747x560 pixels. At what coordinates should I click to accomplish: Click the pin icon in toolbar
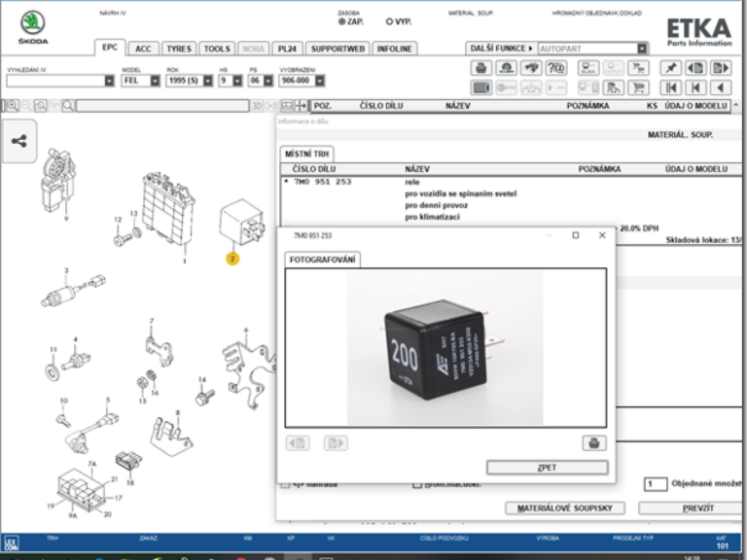[x=670, y=68]
